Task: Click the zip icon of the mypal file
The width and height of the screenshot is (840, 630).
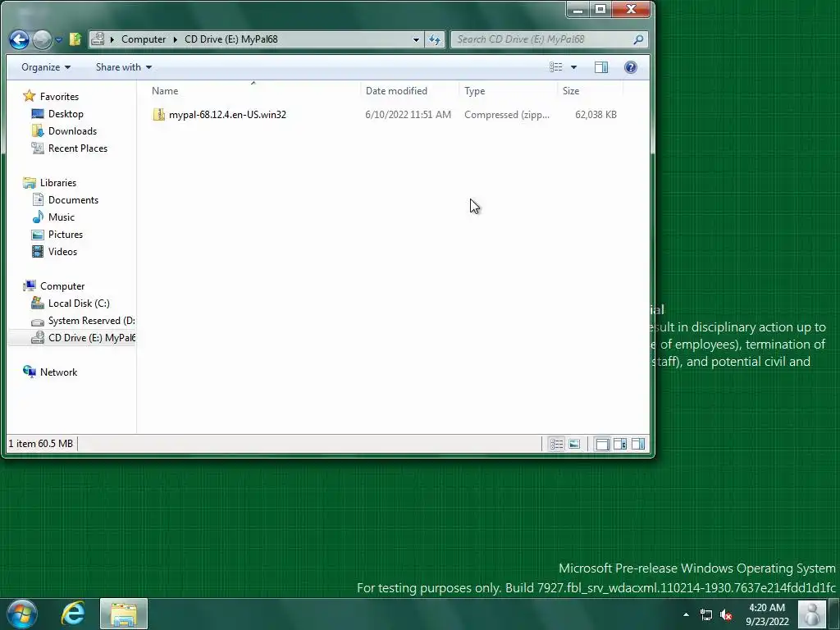Action: click(158, 115)
